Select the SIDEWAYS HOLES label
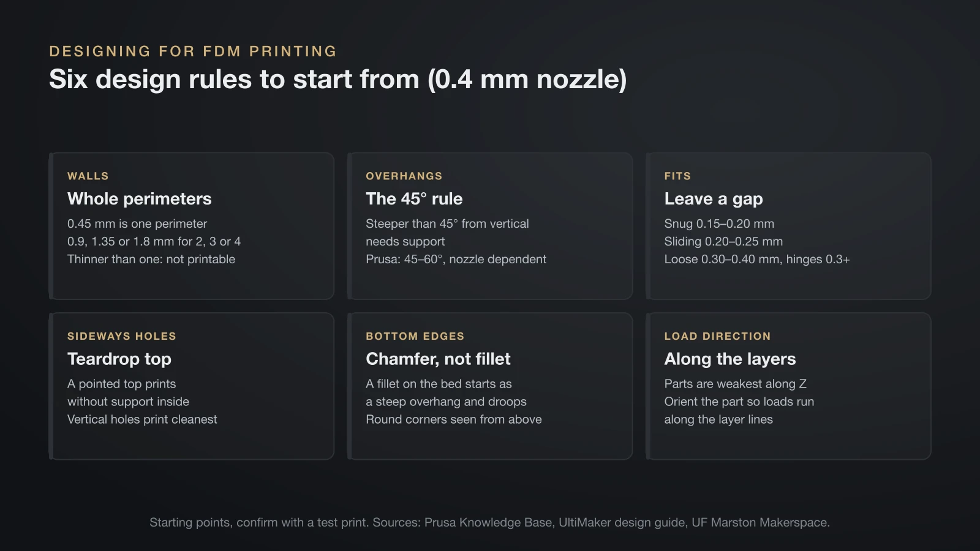Viewport: 980px width, 551px height. (x=122, y=337)
